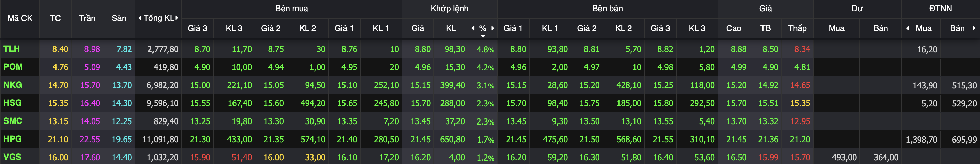Click sort-descending triangle under % header
Image resolution: width=980 pixels, height=164 pixels.
coord(483,36)
